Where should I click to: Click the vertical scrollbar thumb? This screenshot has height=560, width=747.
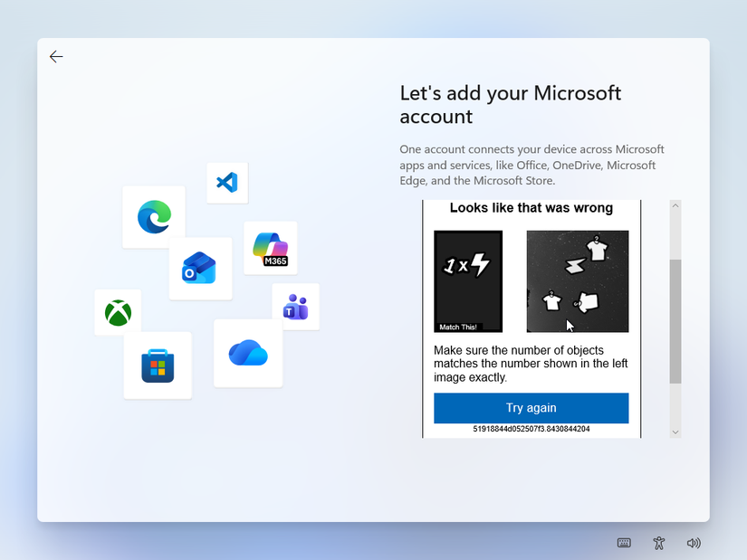pos(675,321)
